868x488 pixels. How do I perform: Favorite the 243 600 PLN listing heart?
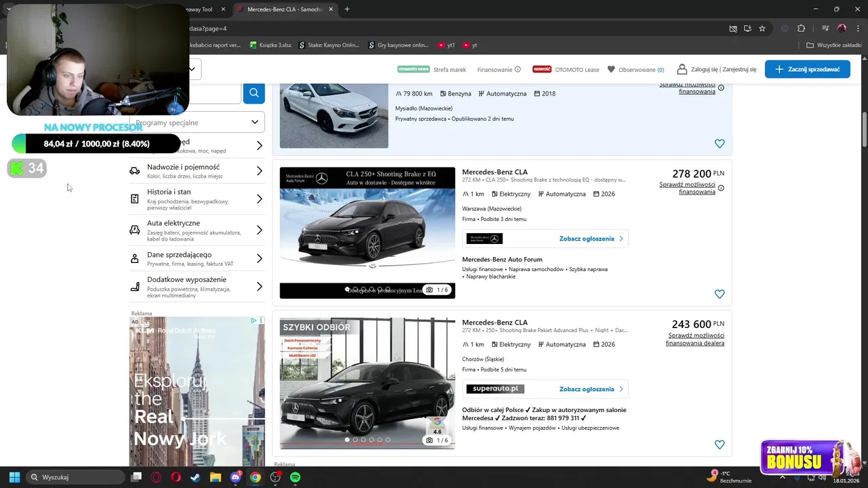click(x=719, y=445)
